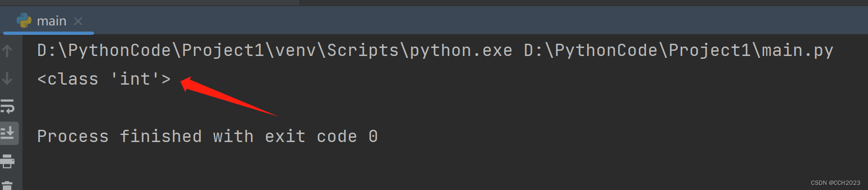Click the Python icon on the main run tab
Image resolution: width=868 pixels, height=190 pixels.
pos(24,21)
